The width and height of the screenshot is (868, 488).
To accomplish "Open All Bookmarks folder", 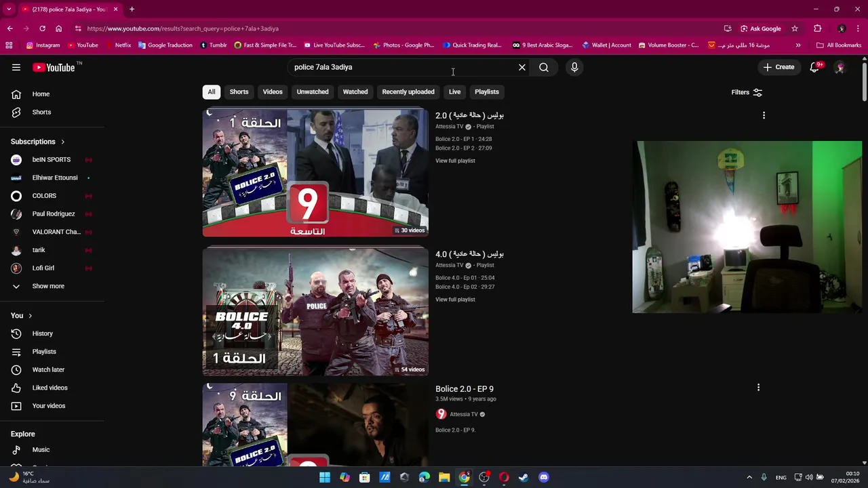I will click(839, 45).
